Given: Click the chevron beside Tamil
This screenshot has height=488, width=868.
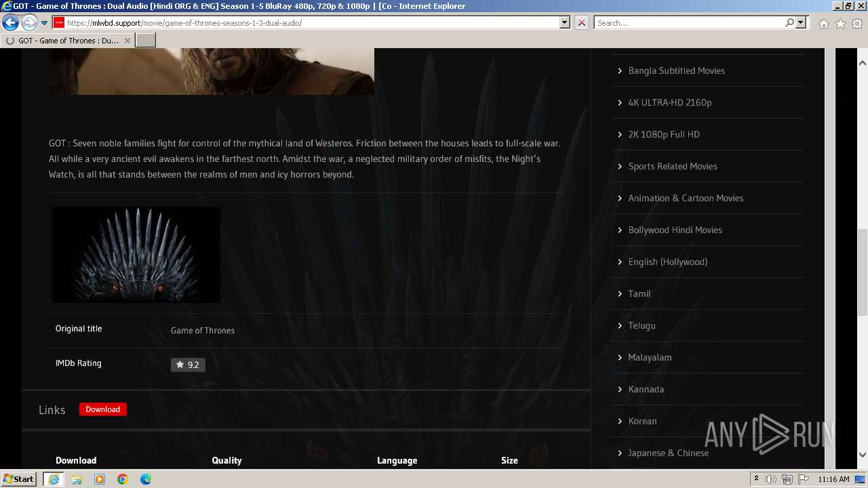Looking at the screenshot, I should tap(620, 293).
